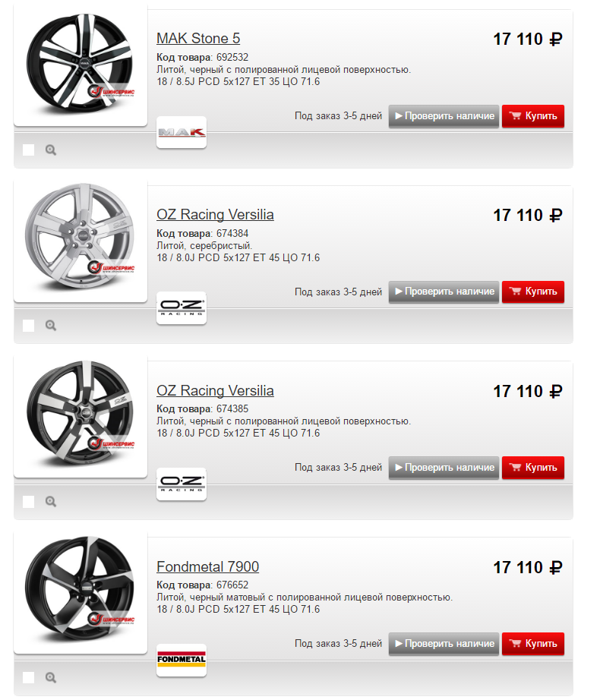600x700 pixels.
Task: Click the MAK brand logo
Action: [182, 132]
